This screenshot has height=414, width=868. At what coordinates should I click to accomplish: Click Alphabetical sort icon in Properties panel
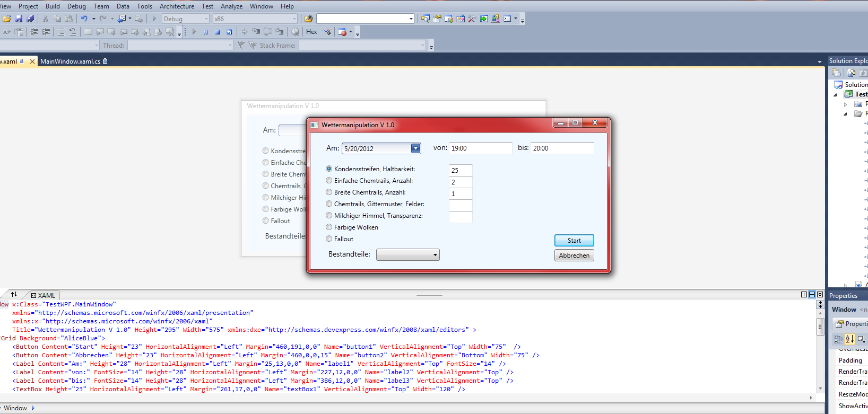coord(850,339)
